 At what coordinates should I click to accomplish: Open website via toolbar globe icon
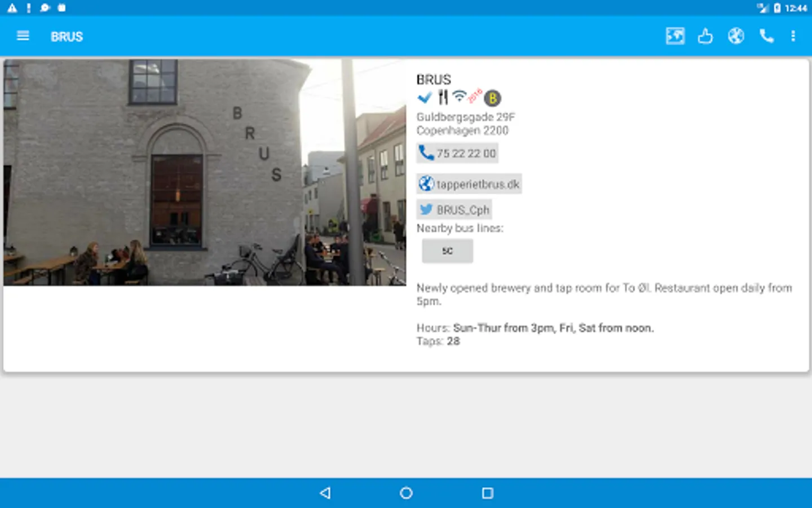(x=736, y=36)
